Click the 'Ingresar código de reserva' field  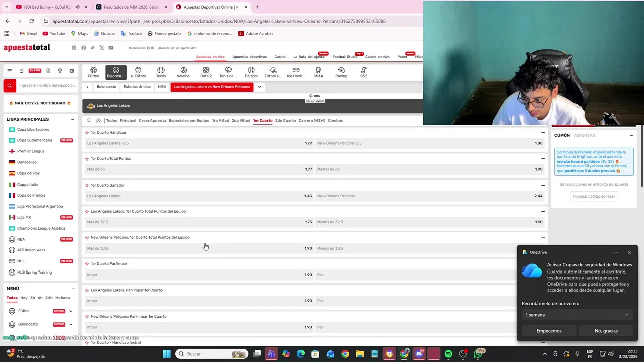[x=594, y=196]
